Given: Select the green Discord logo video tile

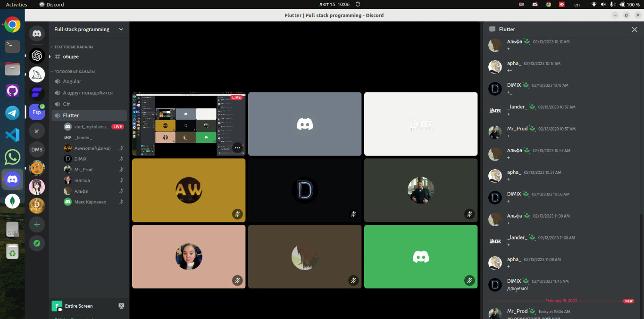Looking at the screenshot, I should (x=421, y=257).
